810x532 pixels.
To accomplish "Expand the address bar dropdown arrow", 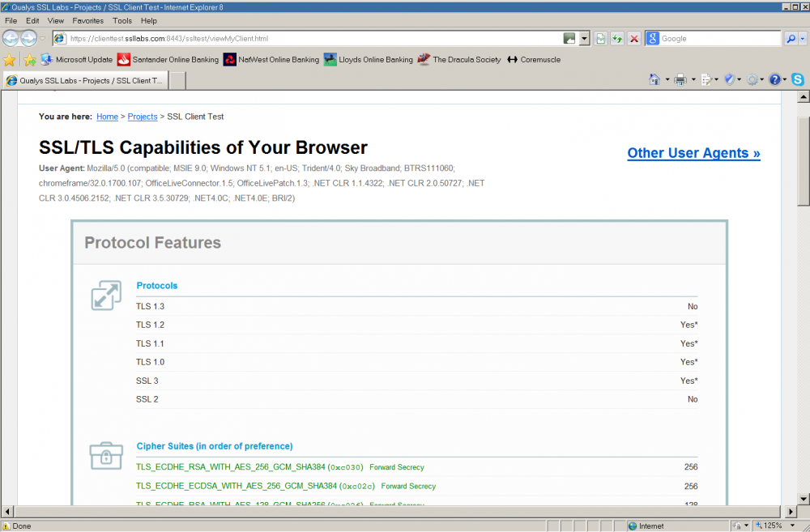I will (584, 39).
